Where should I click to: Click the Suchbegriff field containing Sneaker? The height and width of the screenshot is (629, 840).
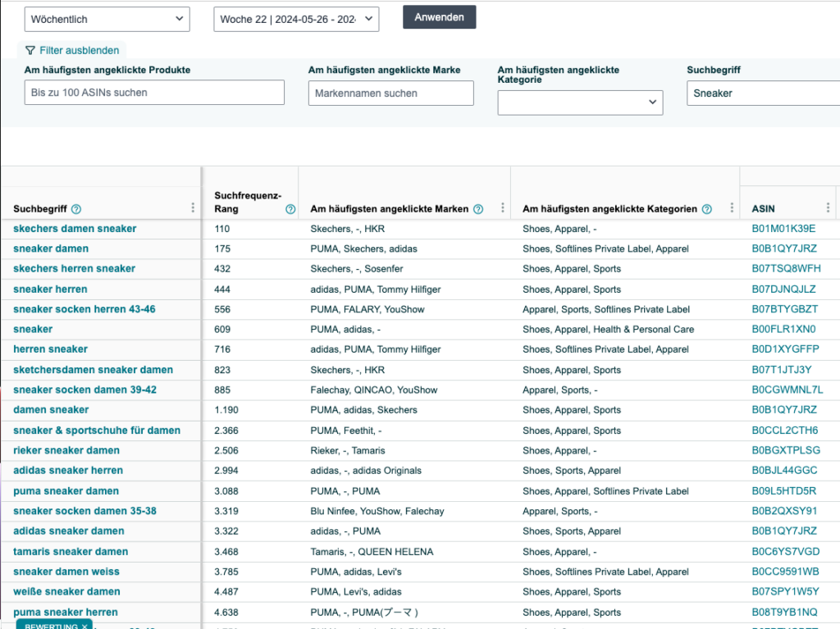click(x=764, y=93)
